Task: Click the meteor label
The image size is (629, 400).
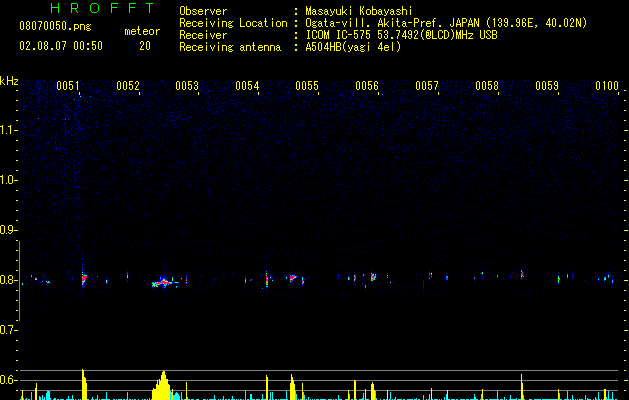Action: point(142,31)
